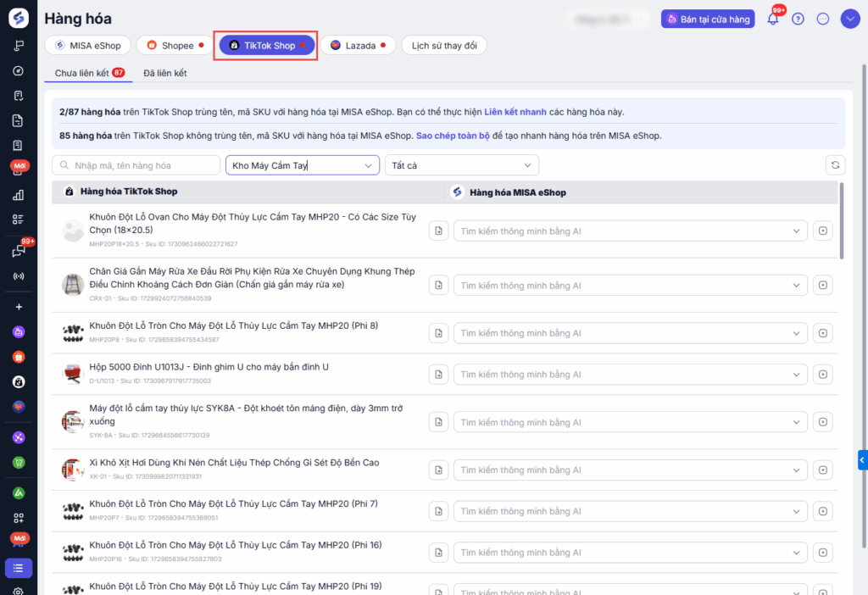Open the notifications bell icon
The height and width of the screenshot is (595, 868).
click(773, 19)
